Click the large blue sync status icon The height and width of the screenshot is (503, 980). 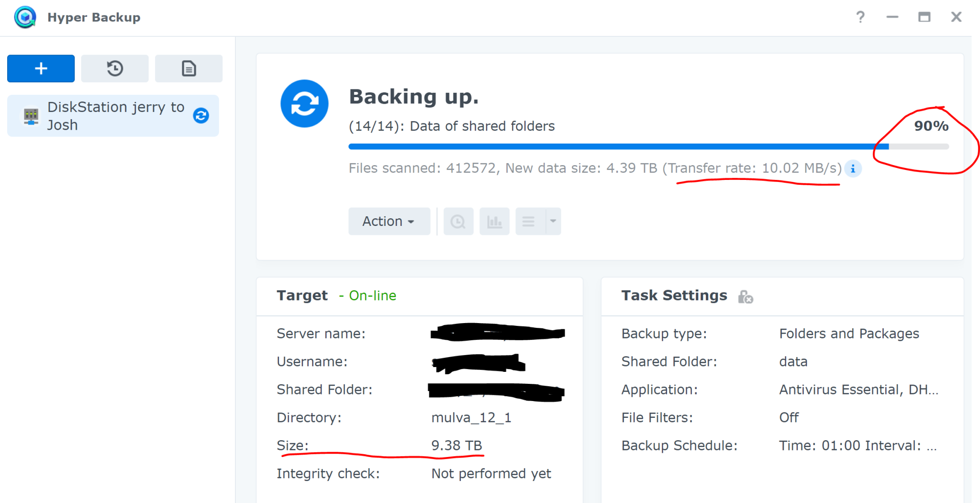304,103
